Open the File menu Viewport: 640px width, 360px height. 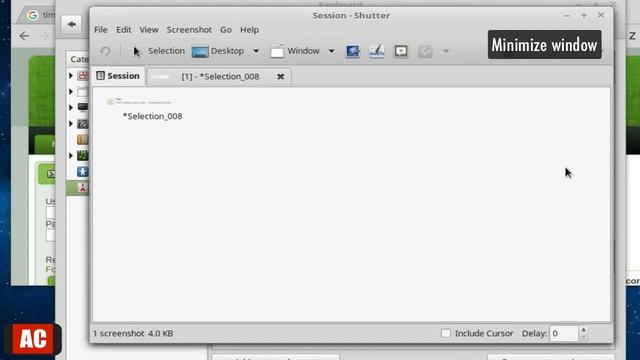pos(101,30)
